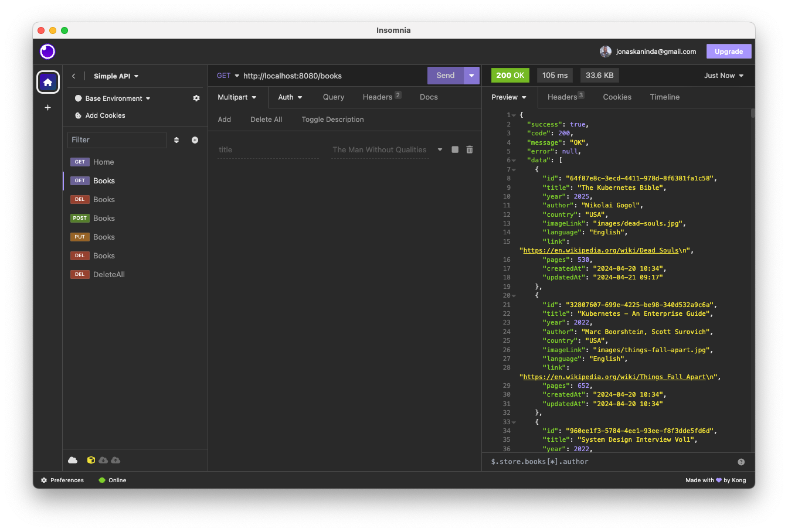This screenshot has height=532, width=788.
Task: Collapse the third book object at line 33
Action: click(514, 422)
